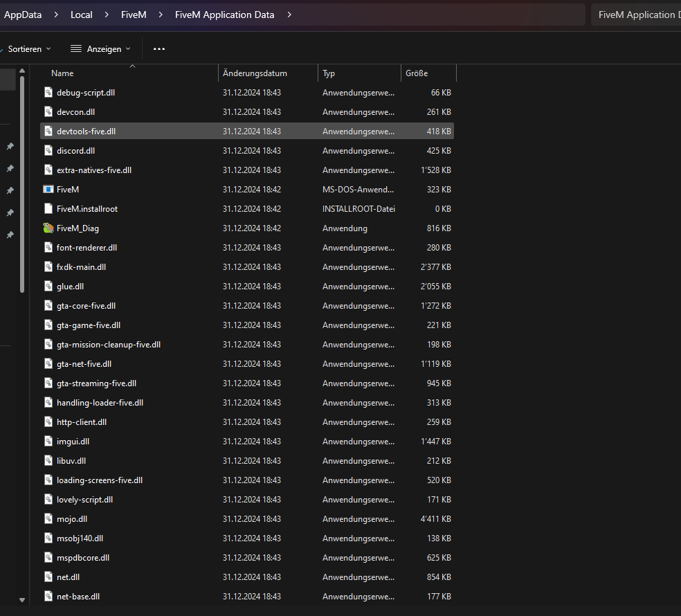This screenshot has width=681, height=616.
Task: Click the net-base.dll file icon
Action: point(48,596)
